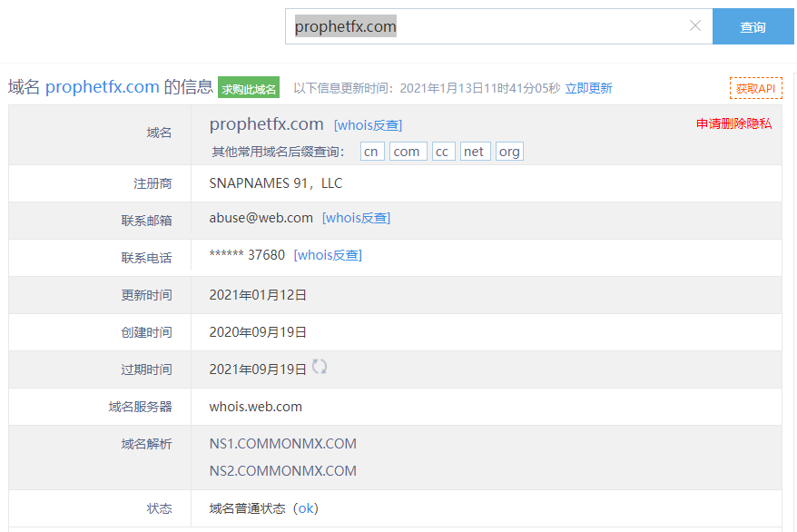
Task: Click the 查询 search button
Action: point(753,27)
